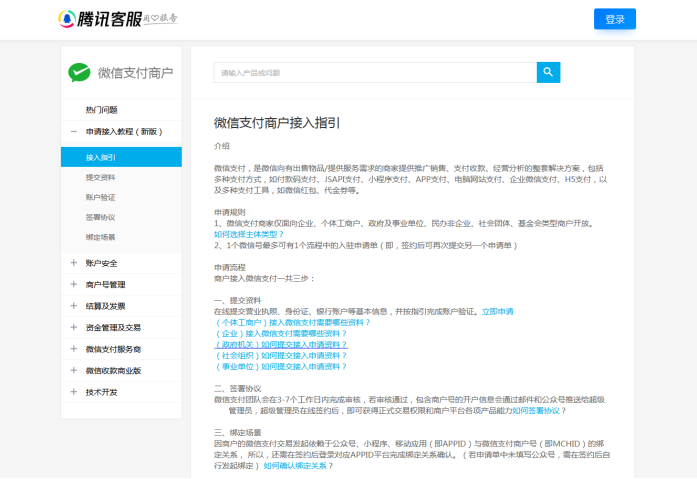The width and height of the screenshot is (697, 479).
Task: Open 提交资料 sidebar item
Action: tap(100, 177)
